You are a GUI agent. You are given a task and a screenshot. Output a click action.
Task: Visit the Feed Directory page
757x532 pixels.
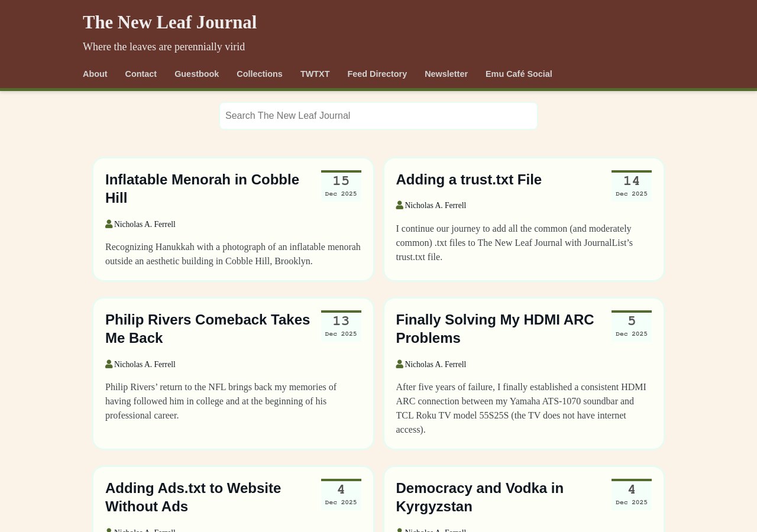(x=377, y=74)
